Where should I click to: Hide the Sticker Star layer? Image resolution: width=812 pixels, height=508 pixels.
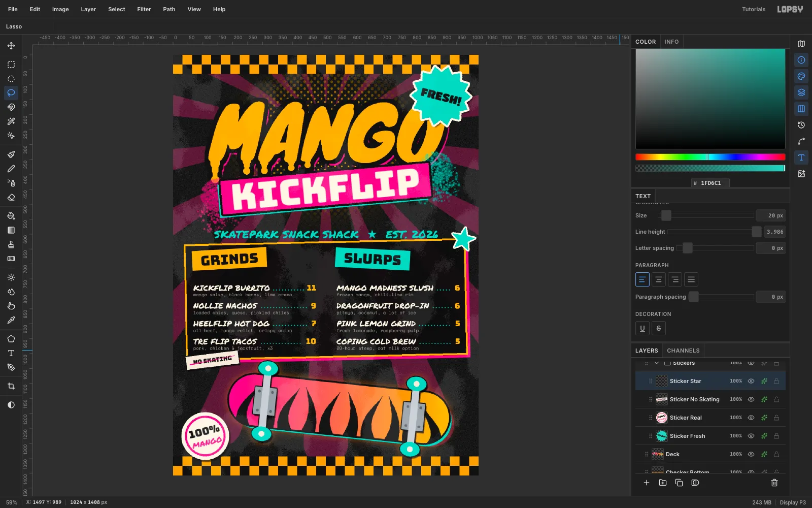click(x=751, y=381)
